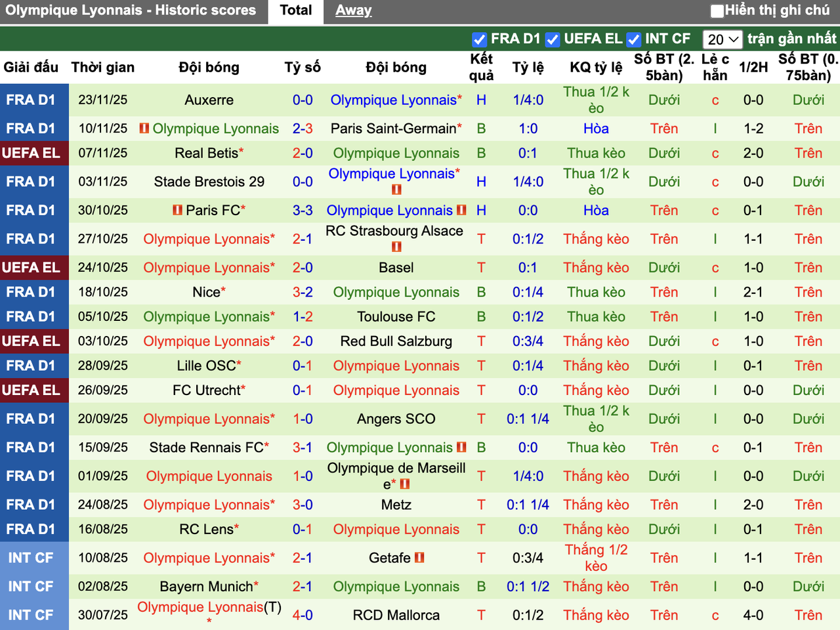Click the Tỷ số column header
The image size is (840, 630).
(303, 68)
